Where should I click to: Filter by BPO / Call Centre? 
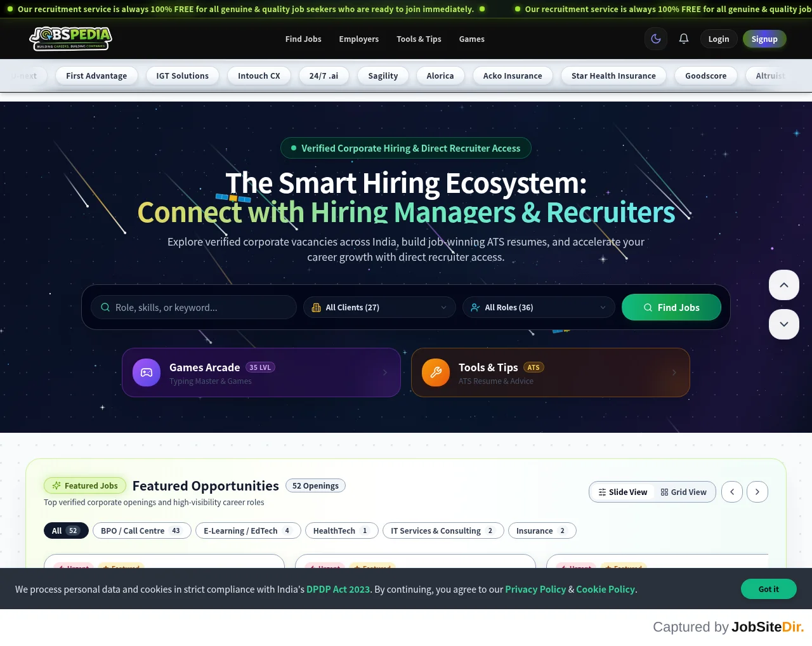point(142,531)
